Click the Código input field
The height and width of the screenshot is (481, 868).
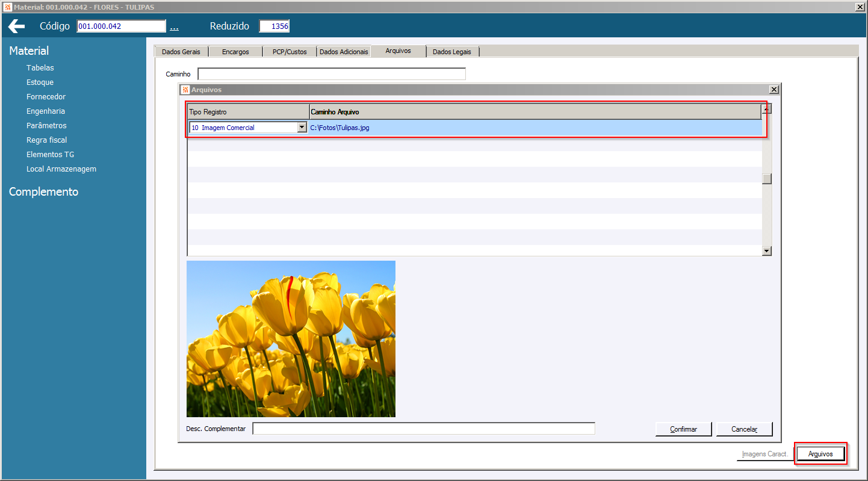pyautogui.click(x=121, y=26)
